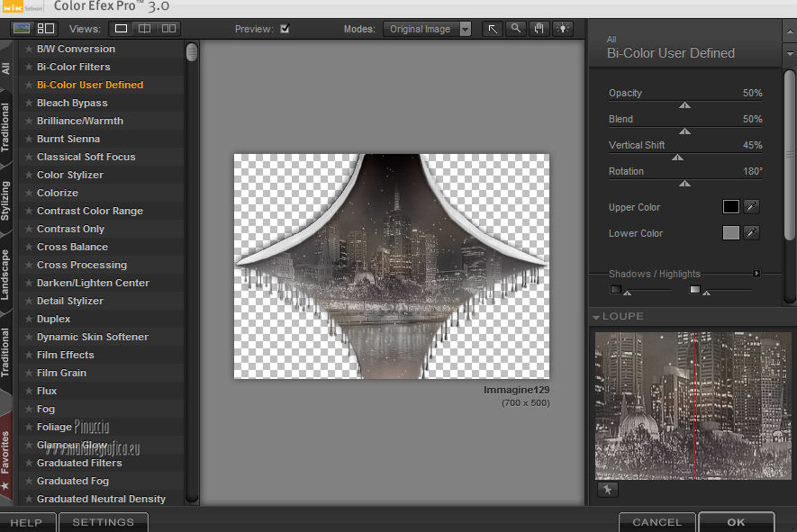This screenshot has height=532, width=797.
Task: Open the Landscape filter category tab
Action: [x=6, y=275]
